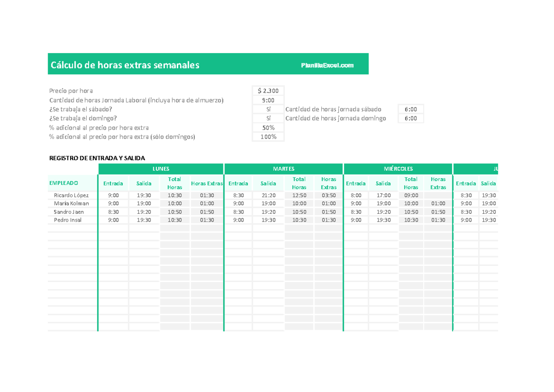Select the MIÉRCOLES header band
This screenshot has height=392, width=554.
pos(397,169)
